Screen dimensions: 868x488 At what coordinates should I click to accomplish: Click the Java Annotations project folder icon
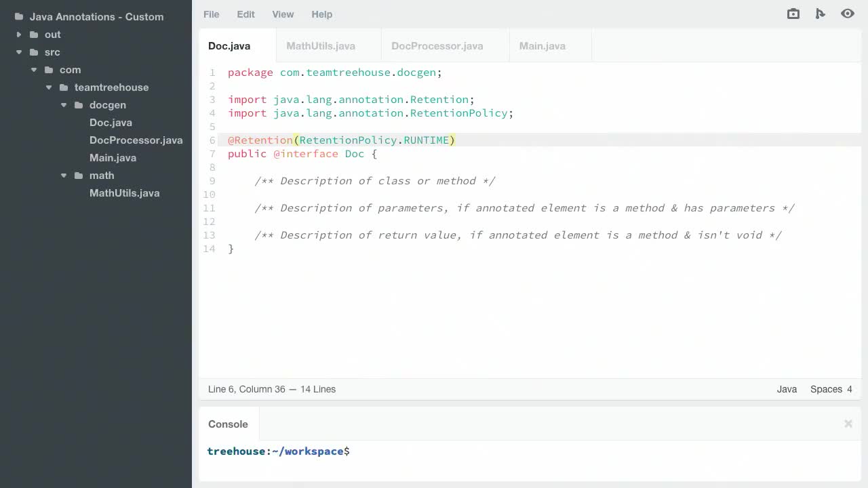[x=18, y=17]
